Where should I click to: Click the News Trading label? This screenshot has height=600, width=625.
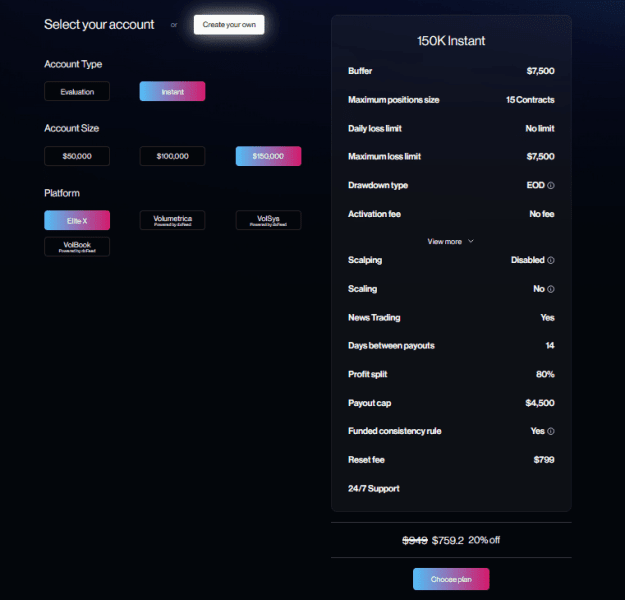coord(374,318)
